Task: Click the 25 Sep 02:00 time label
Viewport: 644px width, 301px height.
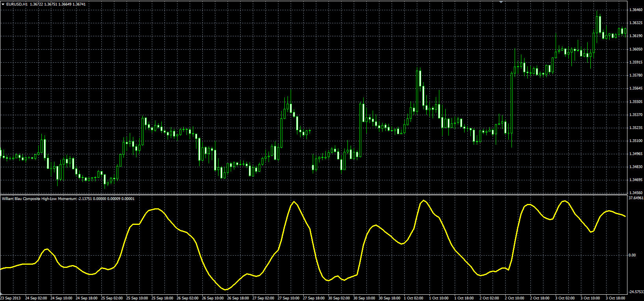Action: [x=112, y=298]
